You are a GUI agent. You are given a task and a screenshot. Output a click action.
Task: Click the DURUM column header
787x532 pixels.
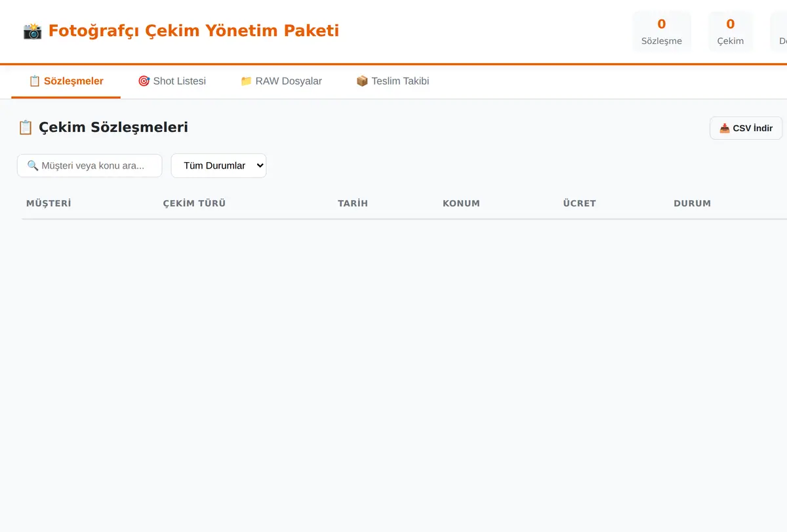[692, 203]
